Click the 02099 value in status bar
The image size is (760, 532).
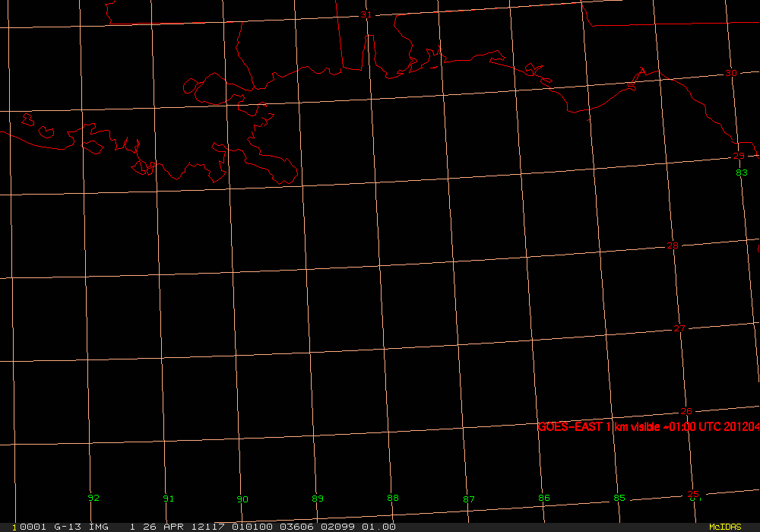[x=338, y=527]
